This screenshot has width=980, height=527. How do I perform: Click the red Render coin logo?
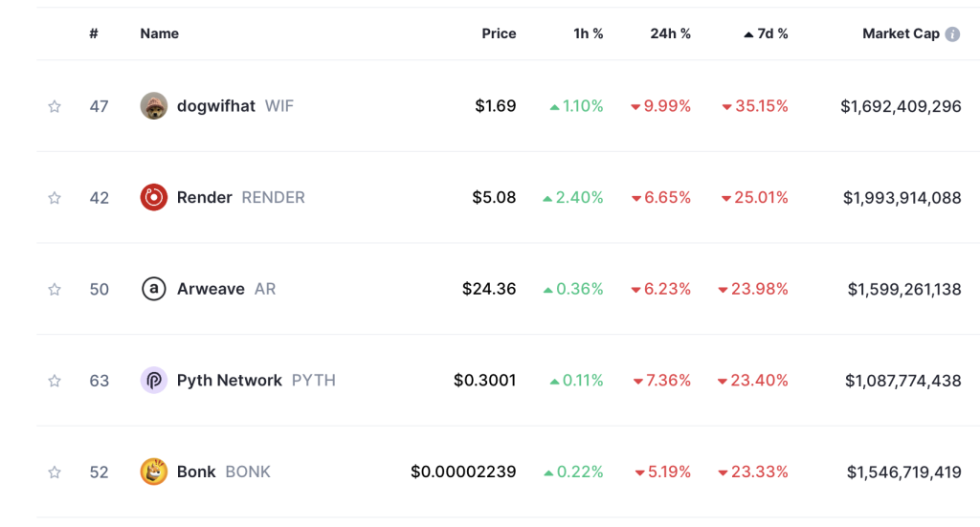154,197
